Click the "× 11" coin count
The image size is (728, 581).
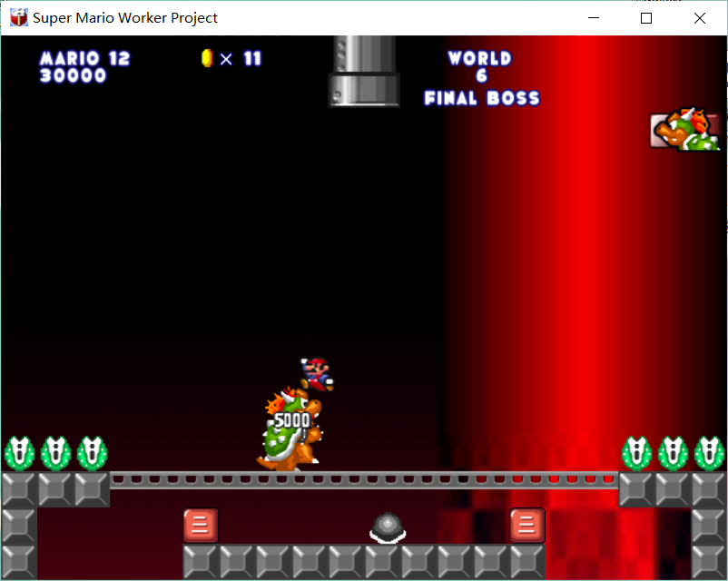click(x=241, y=58)
